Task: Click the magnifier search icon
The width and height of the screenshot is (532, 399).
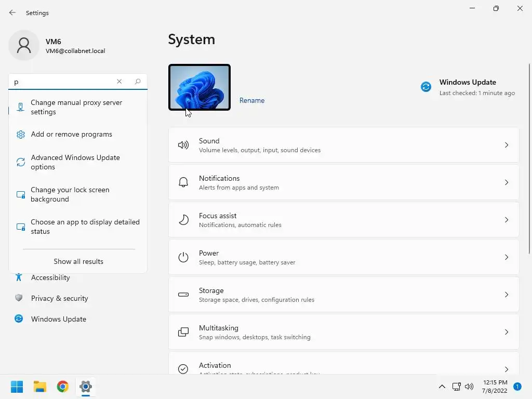Action: tap(137, 82)
